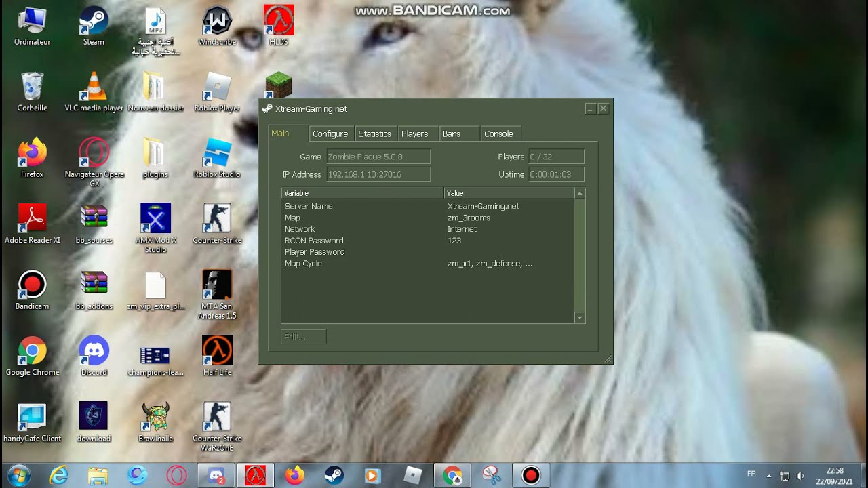Open the Nouveau dossier folder

click(155, 91)
